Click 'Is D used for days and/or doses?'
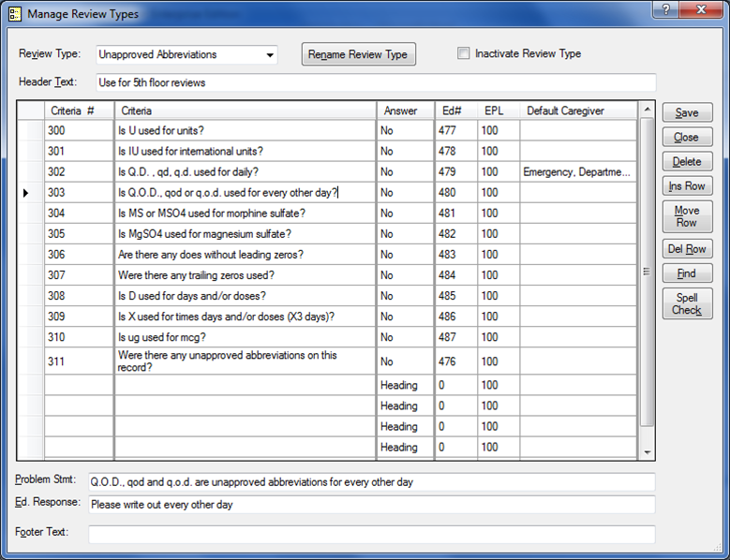The image size is (730, 560). pyautogui.click(x=245, y=296)
